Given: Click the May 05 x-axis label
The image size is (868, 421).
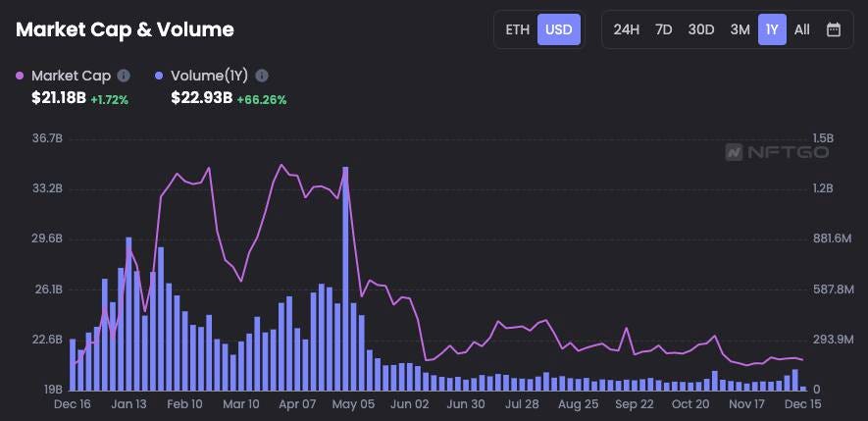Looking at the screenshot, I should [x=353, y=404].
